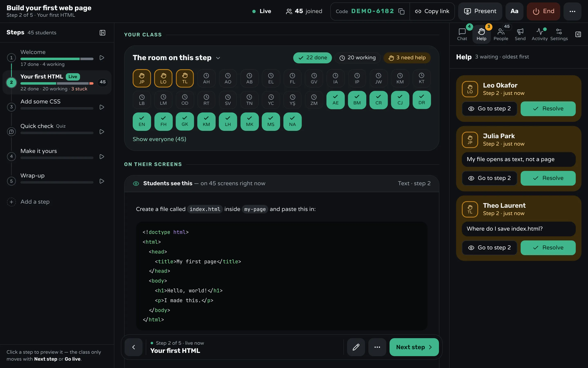Open completed student AE tile

(x=335, y=100)
